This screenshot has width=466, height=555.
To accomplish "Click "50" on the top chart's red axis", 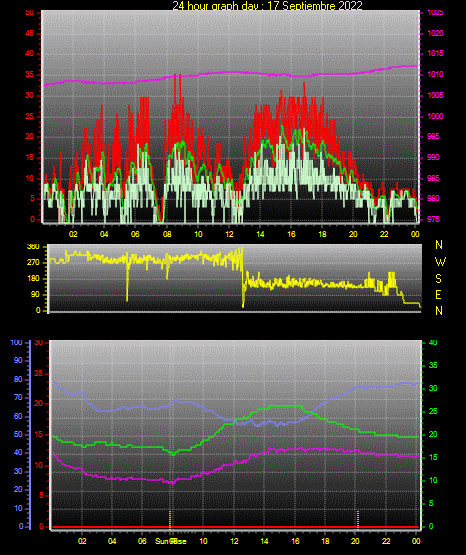I will tap(29, 13).
